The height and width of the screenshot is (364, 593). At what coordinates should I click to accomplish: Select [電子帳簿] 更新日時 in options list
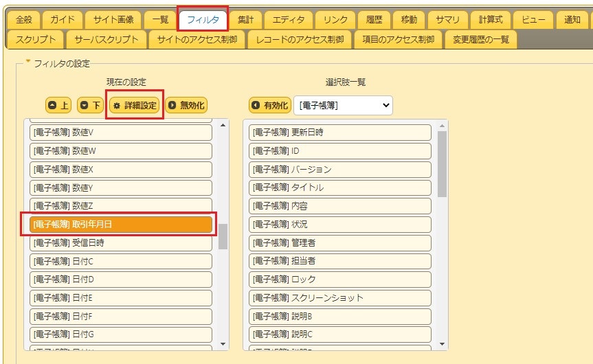point(340,133)
